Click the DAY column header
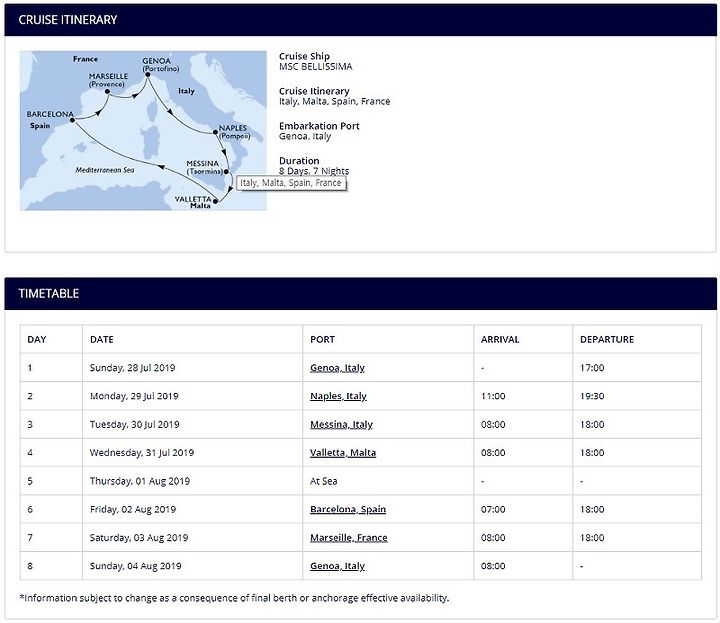 pyautogui.click(x=37, y=339)
